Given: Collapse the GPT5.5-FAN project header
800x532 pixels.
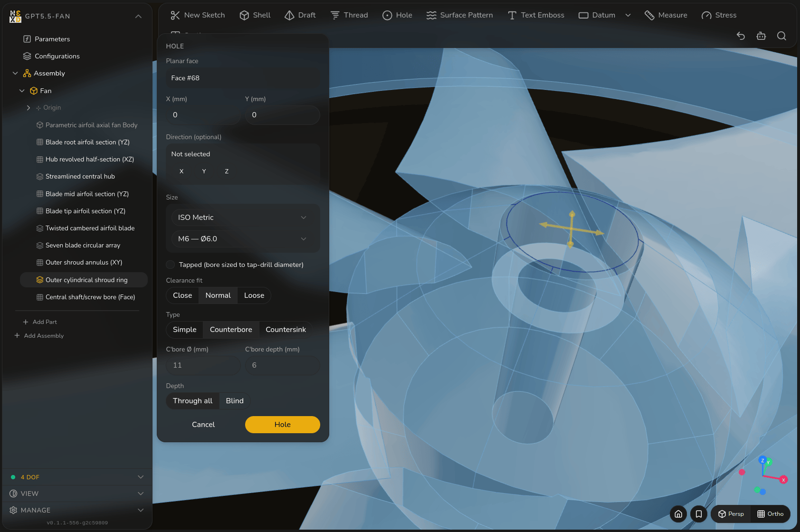Looking at the screenshot, I should pos(138,16).
